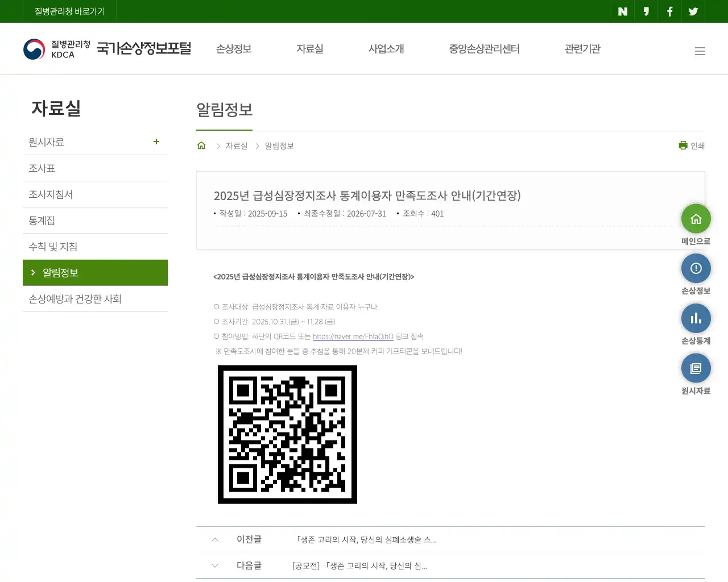Open the Kakao story quote icon
This screenshot has height=582, width=728.
pyautogui.click(x=646, y=11)
